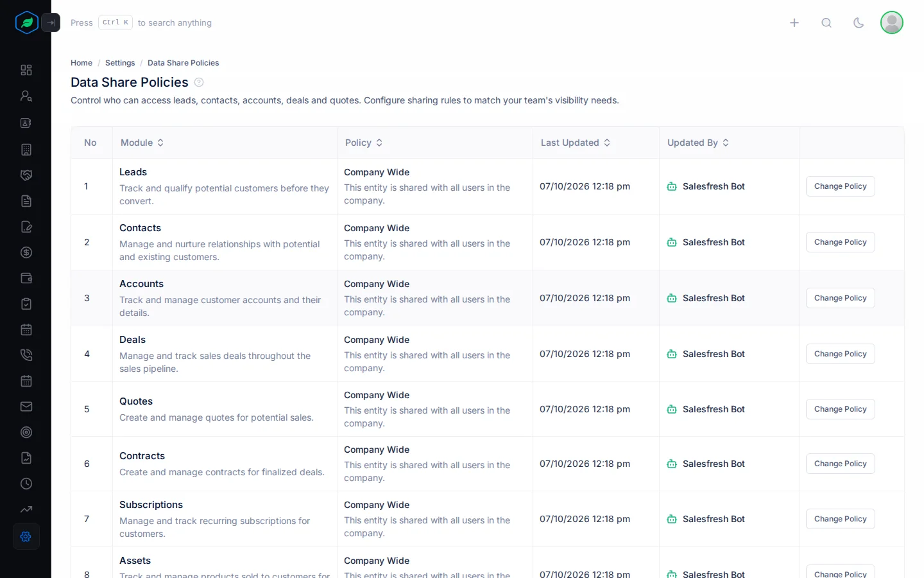924x578 pixels.
Task: Click the Salesfresh leaf logo
Action: click(x=27, y=22)
